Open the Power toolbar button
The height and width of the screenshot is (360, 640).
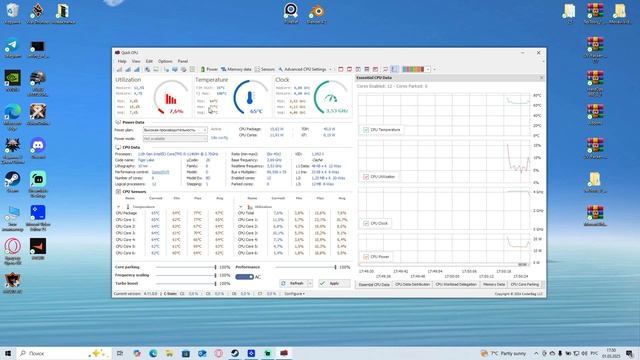click(x=209, y=69)
